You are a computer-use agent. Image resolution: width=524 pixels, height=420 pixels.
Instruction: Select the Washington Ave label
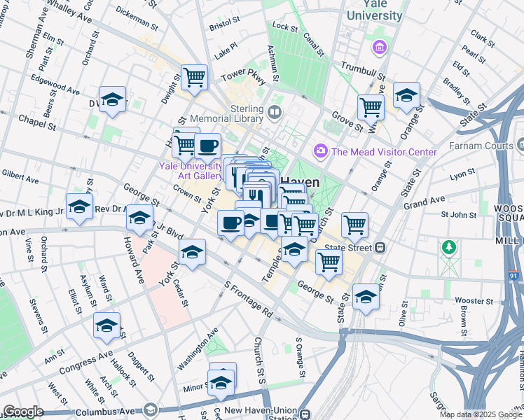tap(198, 349)
